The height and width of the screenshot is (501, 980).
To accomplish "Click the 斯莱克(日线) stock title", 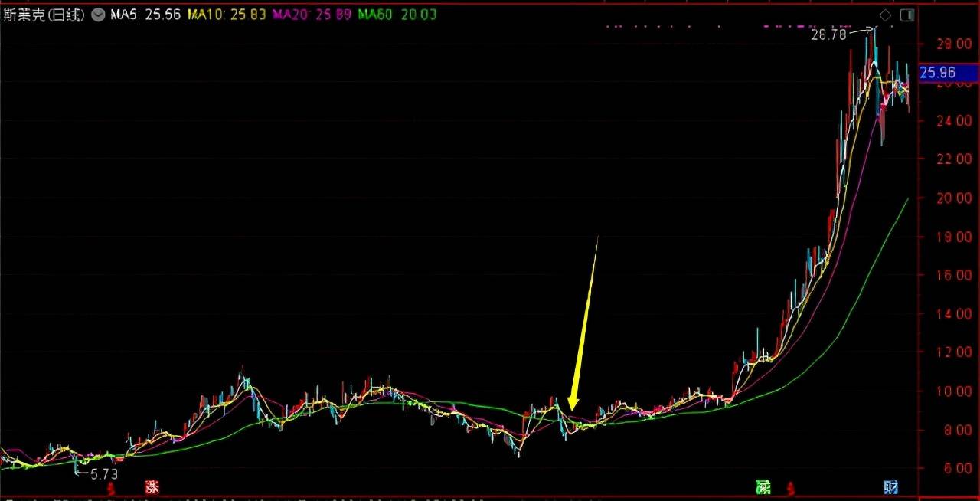I will click(x=44, y=15).
